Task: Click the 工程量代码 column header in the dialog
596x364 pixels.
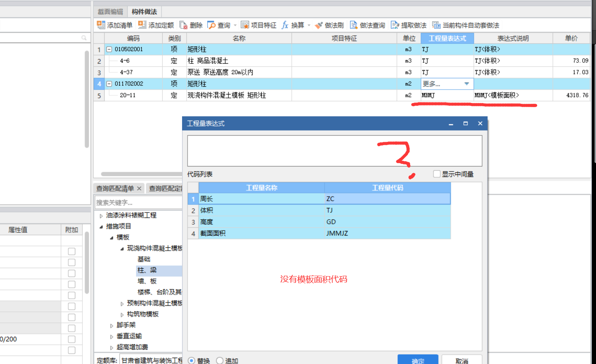Action: (x=388, y=187)
